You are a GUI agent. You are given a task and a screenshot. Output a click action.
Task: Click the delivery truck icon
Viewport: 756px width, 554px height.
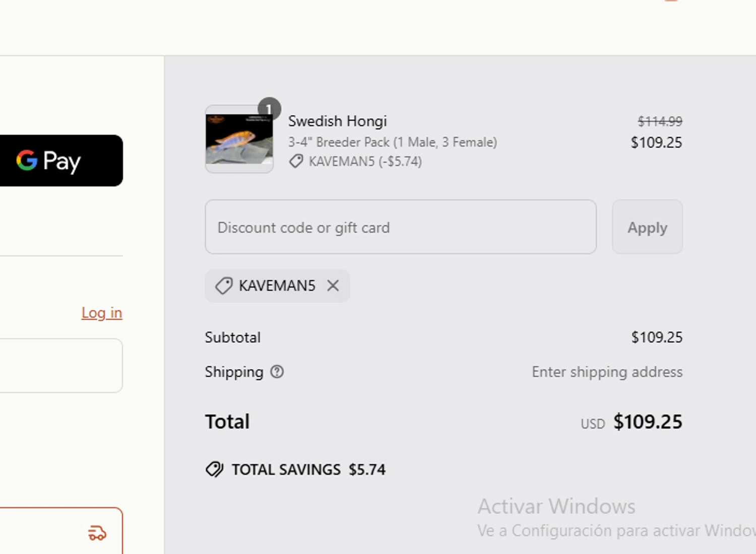tap(97, 533)
